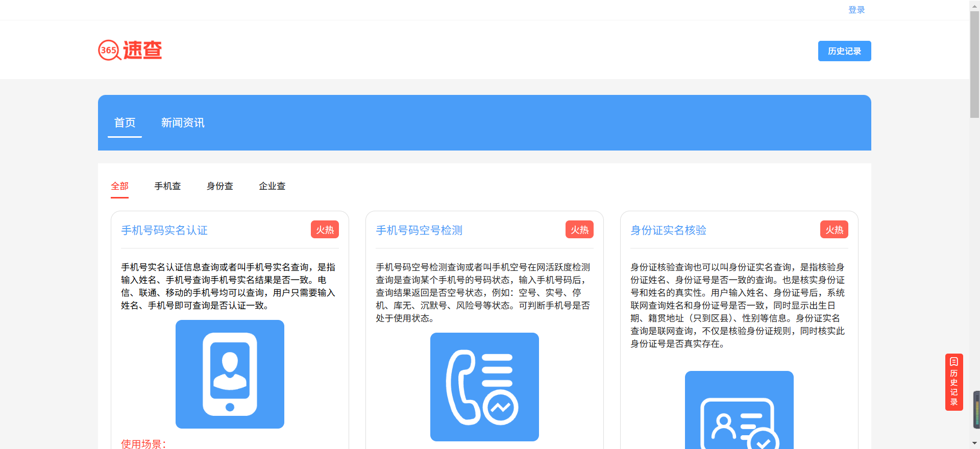Click 火热 badge on 手机号码实名认证 card
Viewport: 980px width, 449px height.
325,230
